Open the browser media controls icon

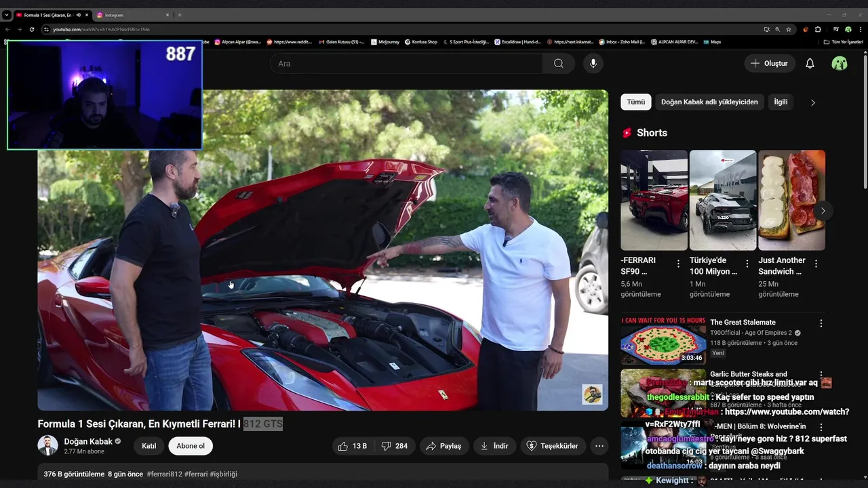tap(836, 30)
